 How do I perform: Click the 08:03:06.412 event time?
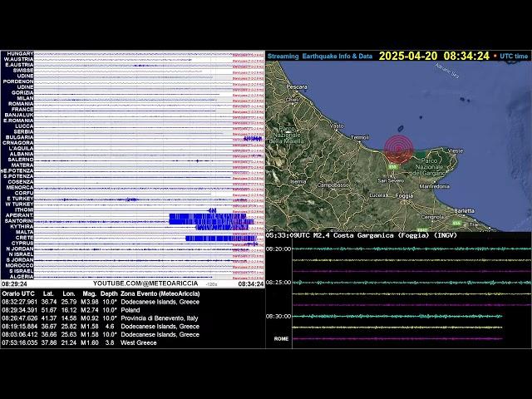(20, 334)
